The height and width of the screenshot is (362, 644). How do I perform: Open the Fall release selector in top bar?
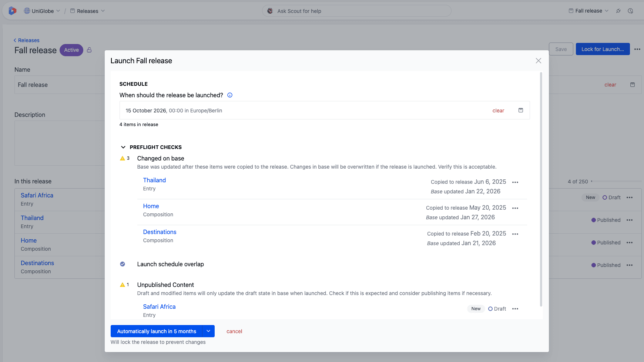588,11
